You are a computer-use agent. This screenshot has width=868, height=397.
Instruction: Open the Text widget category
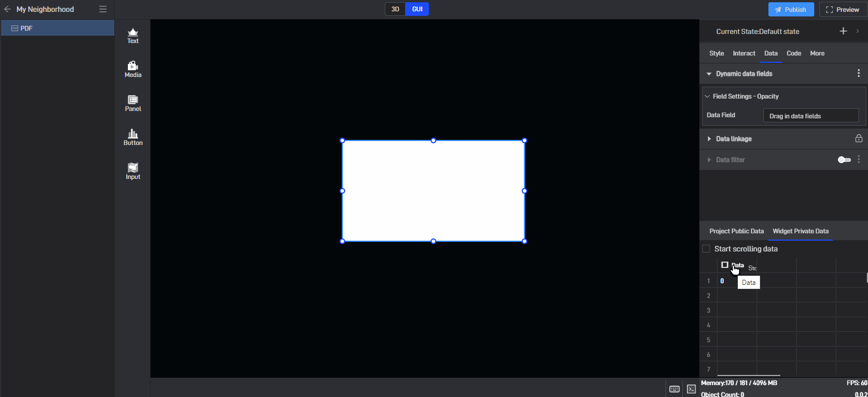coord(133,36)
